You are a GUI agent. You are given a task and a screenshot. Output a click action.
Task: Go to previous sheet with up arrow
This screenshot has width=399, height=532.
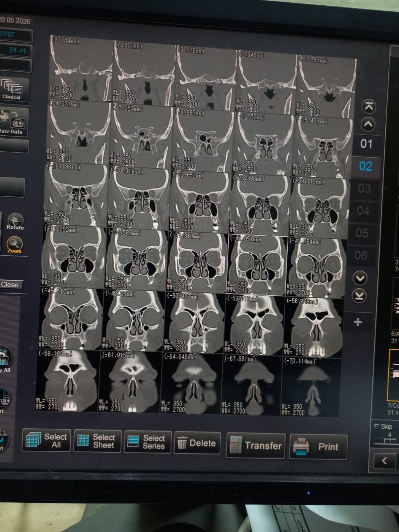tap(367, 124)
